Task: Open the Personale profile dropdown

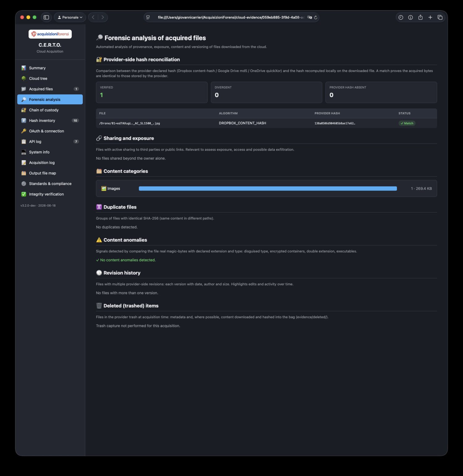Action: (70, 17)
